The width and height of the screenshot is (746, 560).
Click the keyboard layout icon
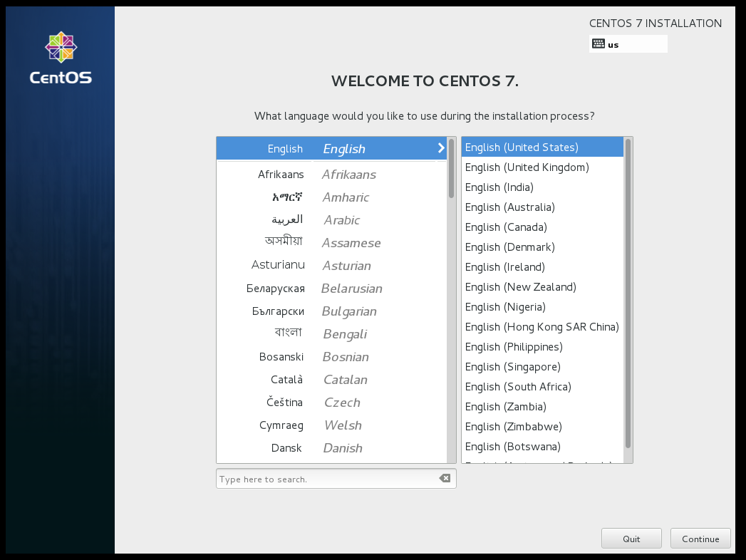click(x=598, y=43)
